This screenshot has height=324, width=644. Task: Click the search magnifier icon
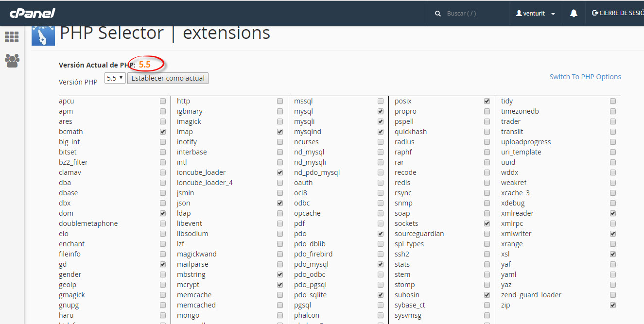[x=438, y=14]
